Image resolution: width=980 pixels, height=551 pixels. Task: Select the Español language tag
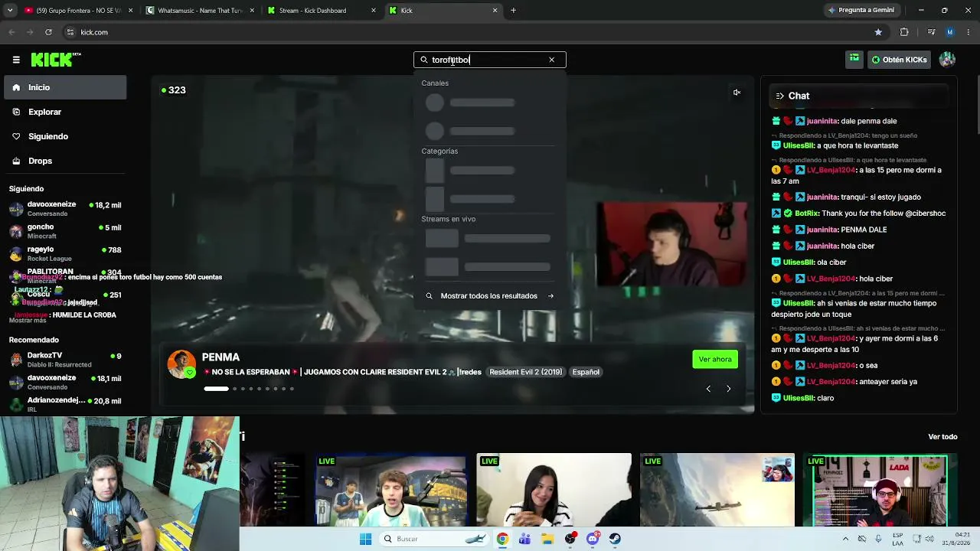[586, 372]
